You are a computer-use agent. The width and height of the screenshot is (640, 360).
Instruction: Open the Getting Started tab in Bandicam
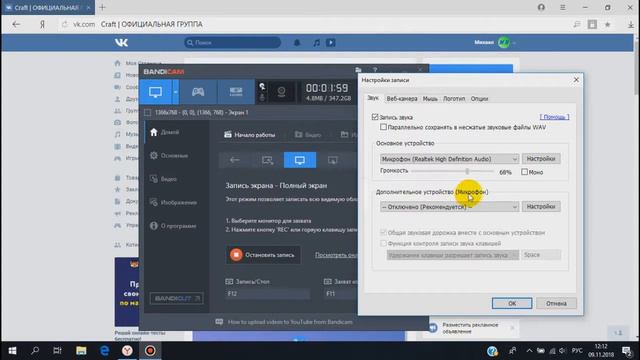pos(250,135)
